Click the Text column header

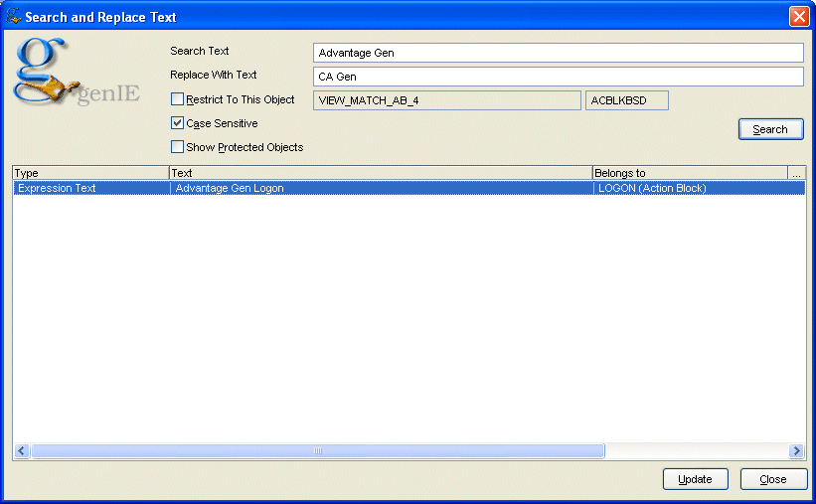381,173
